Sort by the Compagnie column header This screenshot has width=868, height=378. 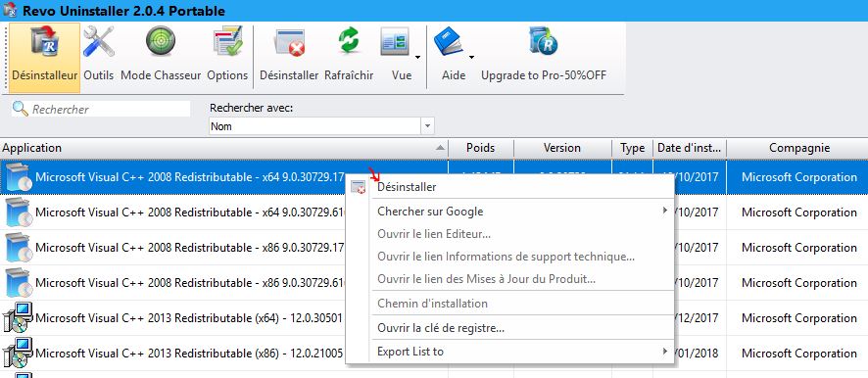tap(798, 148)
